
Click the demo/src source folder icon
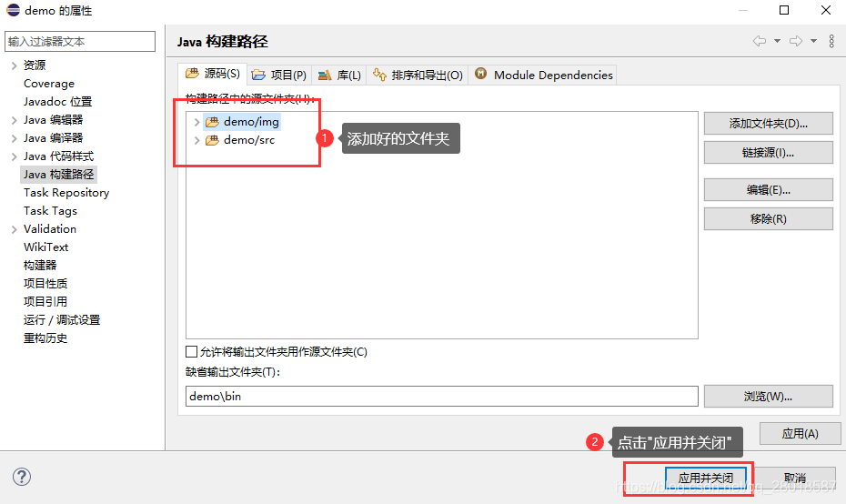click(x=212, y=140)
